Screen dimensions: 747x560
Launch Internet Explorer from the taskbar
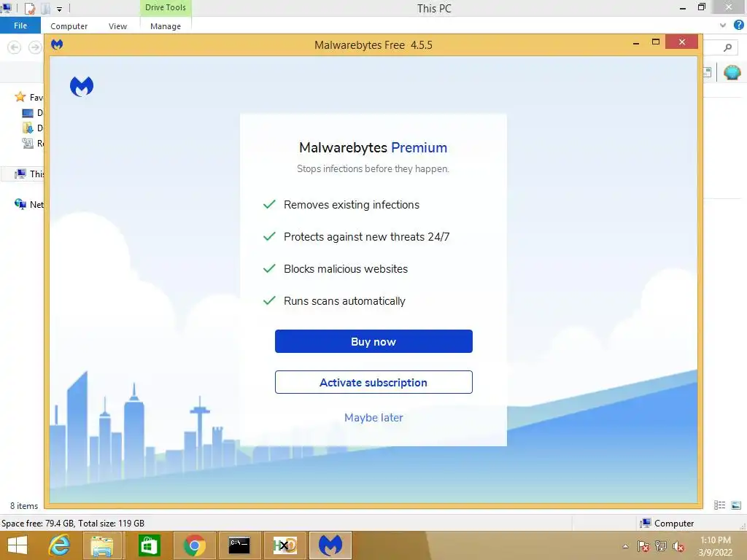point(59,545)
